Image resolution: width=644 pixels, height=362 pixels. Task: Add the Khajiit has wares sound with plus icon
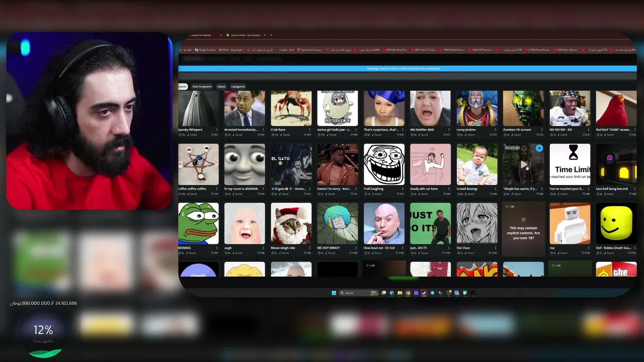[x=539, y=148]
